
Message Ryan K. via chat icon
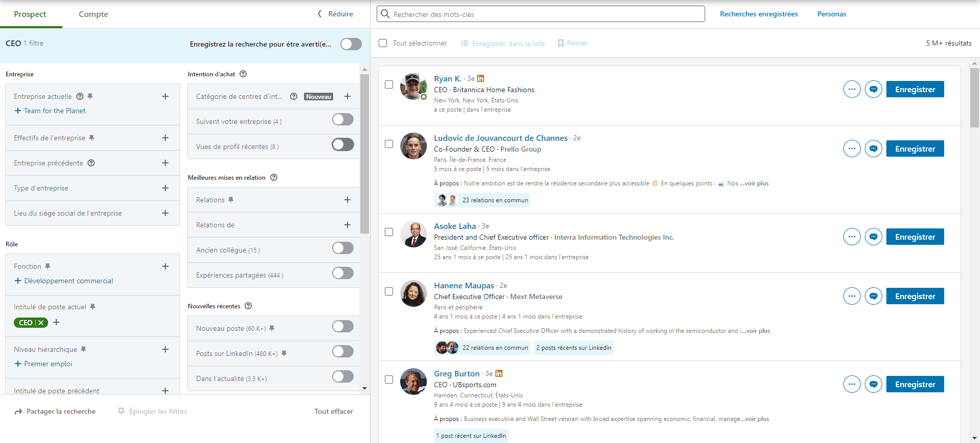click(x=874, y=89)
